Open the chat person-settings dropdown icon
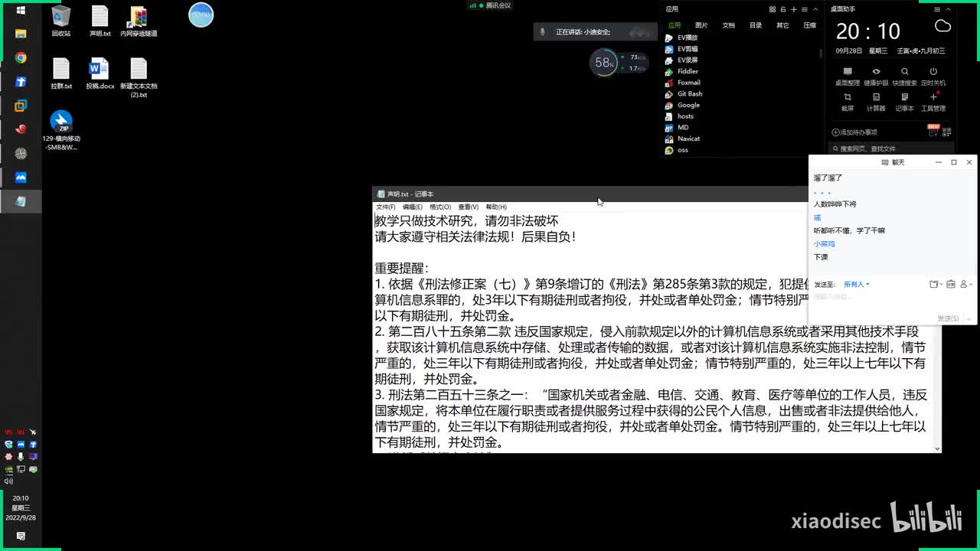This screenshot has height=551, width=980. tap(966, 284)
